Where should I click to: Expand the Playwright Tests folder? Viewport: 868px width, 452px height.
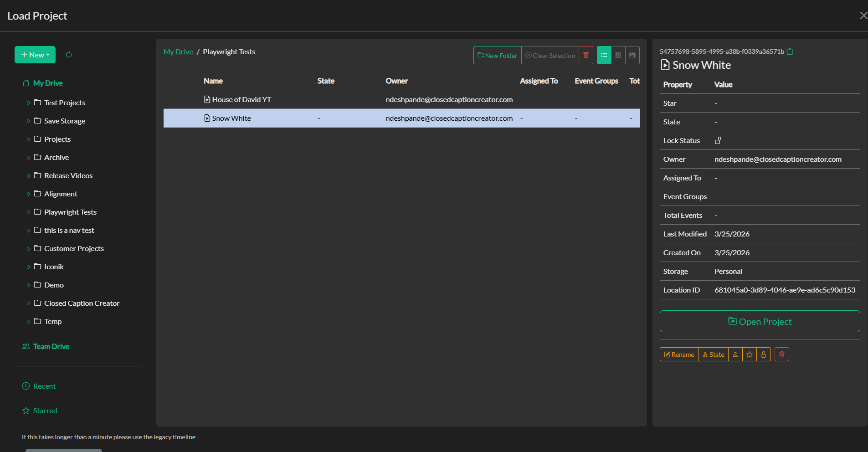coord(29,212)
